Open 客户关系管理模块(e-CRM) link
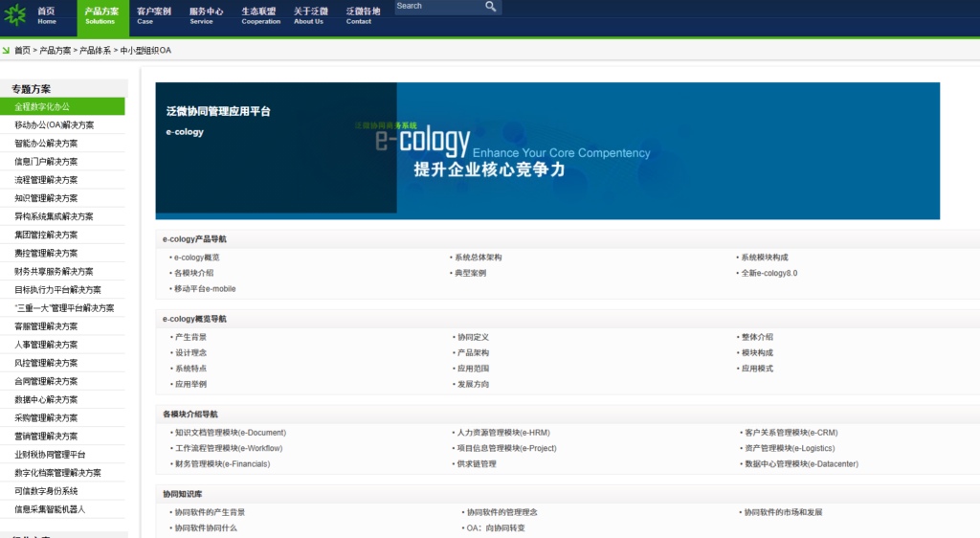980x538 pixels. 791,433
